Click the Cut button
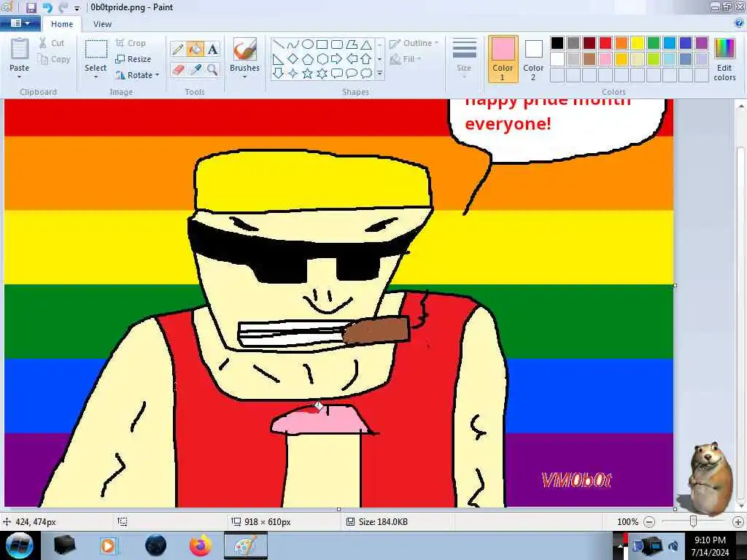This screenshot has width=747, height=560. (x=52, y=43)
